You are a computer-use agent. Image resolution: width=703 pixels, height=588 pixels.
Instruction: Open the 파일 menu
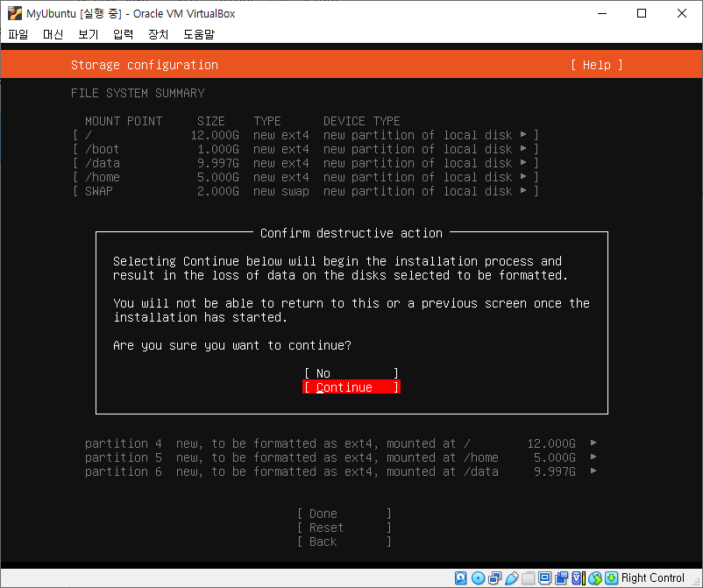pyautogui.click(x=18, y=34)
